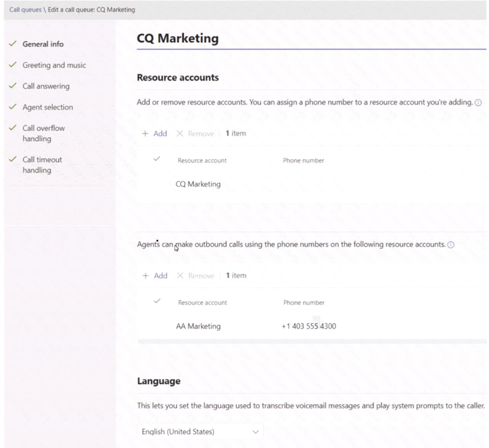Click the X Remove icon in resource accounts
Screen dimensions: 489x448
tap(180, 134)
